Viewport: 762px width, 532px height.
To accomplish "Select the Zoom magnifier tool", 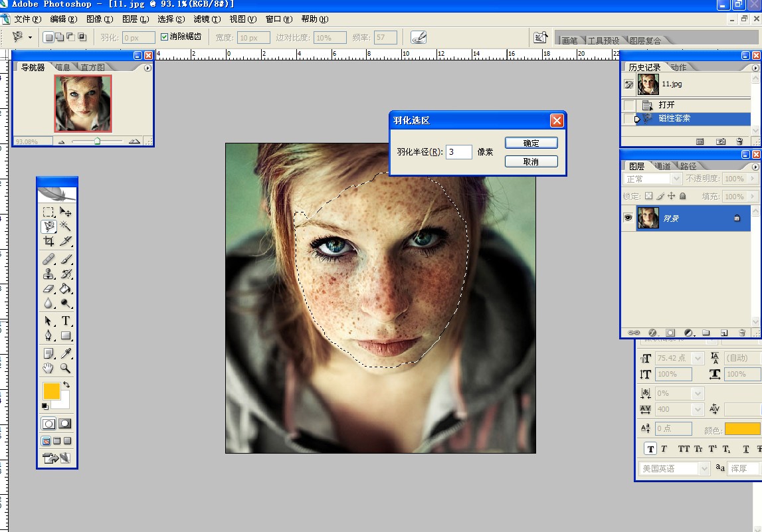I will pos(66,368).
